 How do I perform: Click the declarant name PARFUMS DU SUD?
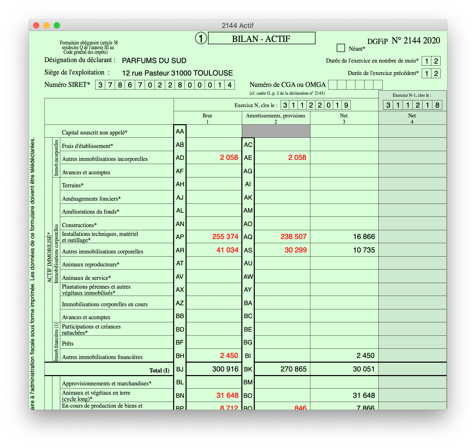pos(154,61)
